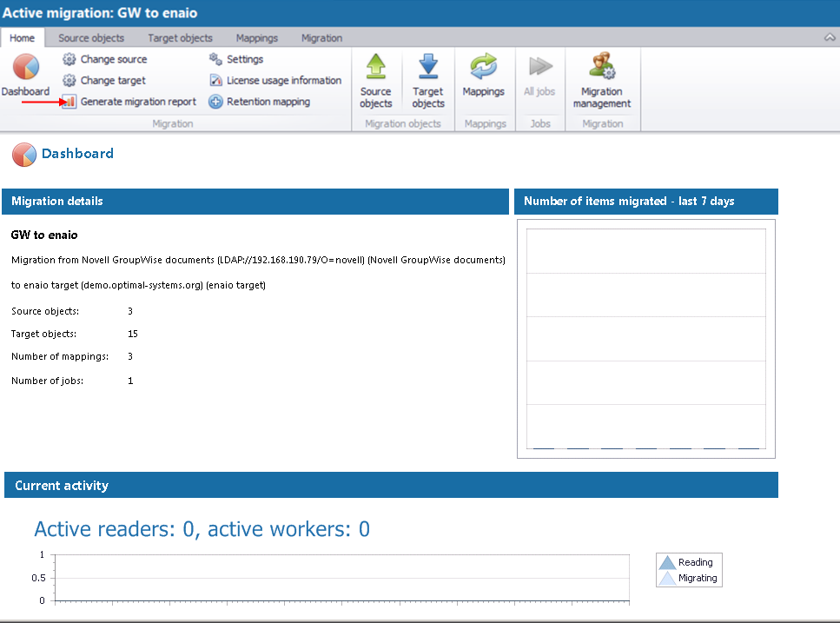Image resolution: width=840 pixels, height=623 pixels.
Task: Click the Retention mapping plus icon
Action: point(215,102)
